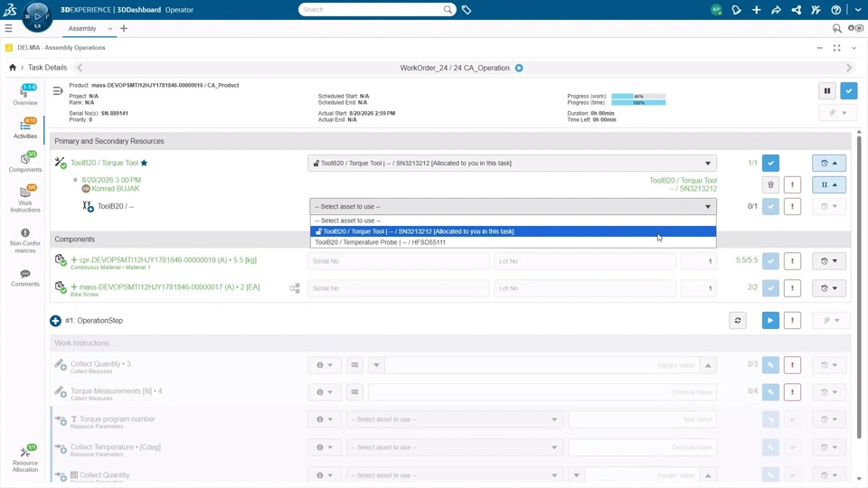Navigate to next task arrow
Image resolution: width=868 pixels, height=488 pixels.
[849, 68]
